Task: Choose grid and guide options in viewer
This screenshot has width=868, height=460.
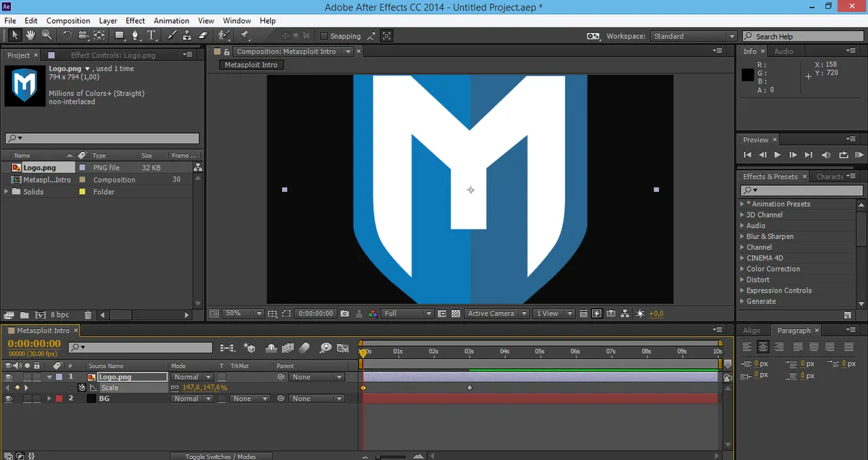Action: [273, 313]
